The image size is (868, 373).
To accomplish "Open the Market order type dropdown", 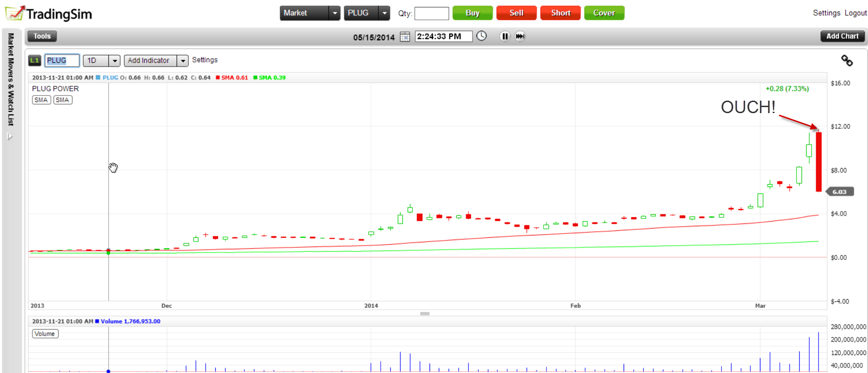I will (334, 13).
